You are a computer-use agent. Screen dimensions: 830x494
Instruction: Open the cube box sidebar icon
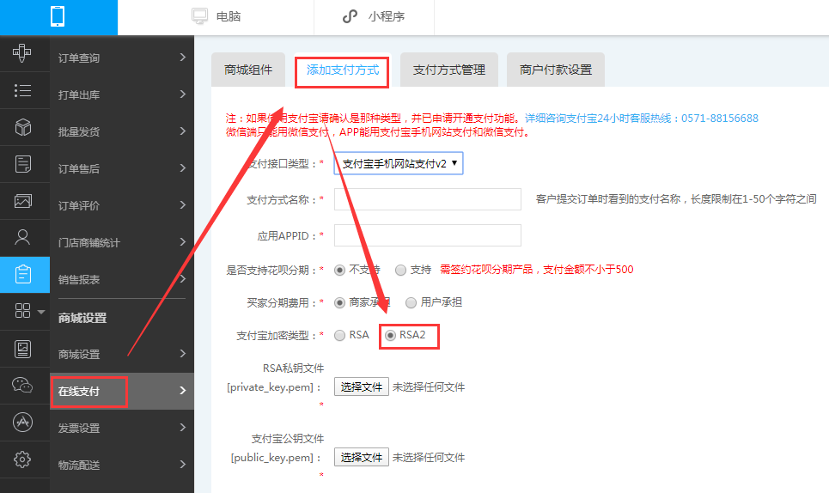[23, 127]
